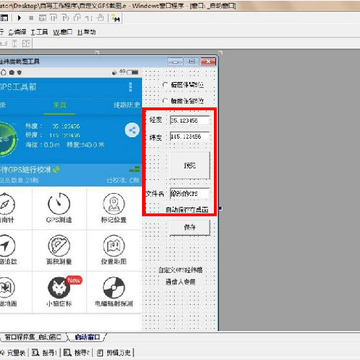Viewport: 360px width, 360px height.
Task: Click the window preview icon at toolbar left
Action: [x=4, y=18]
